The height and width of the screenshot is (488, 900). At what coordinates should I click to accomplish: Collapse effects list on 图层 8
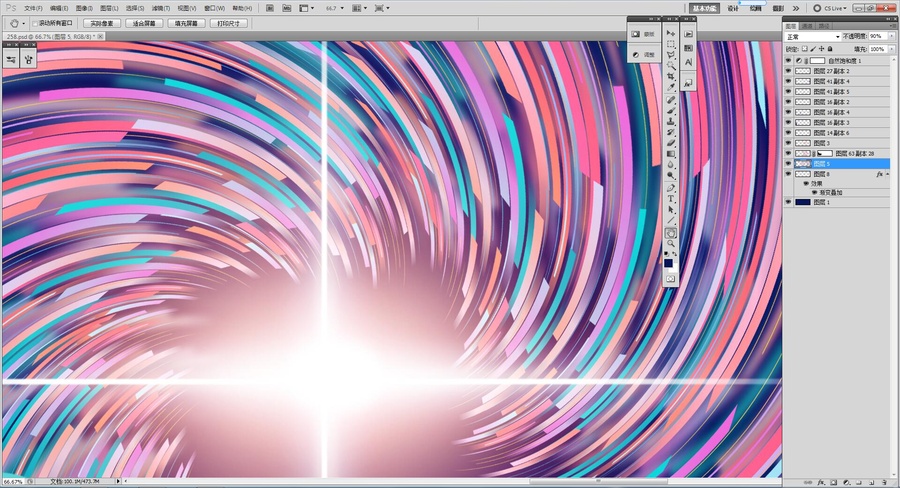pyautogui.click(x=887, y=174)
